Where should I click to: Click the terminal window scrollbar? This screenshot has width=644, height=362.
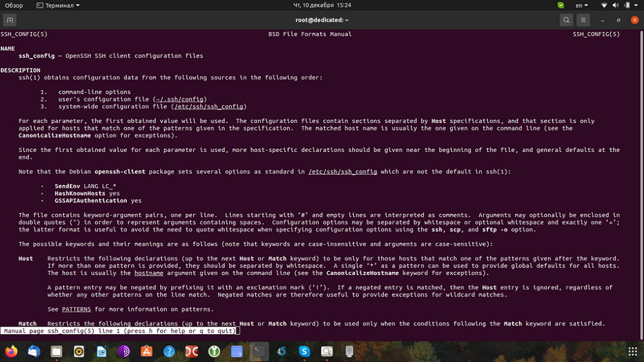coord(641,185)
